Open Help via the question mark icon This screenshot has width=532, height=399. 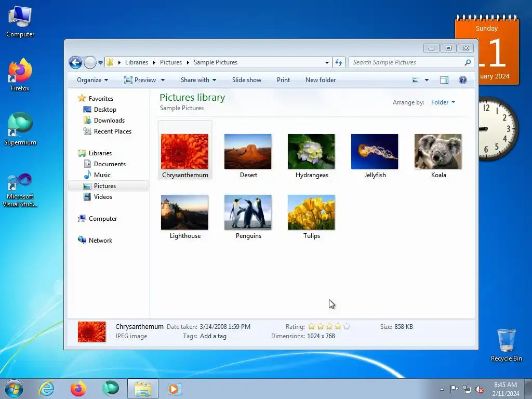pyautogui.click(x=463, y=80)
